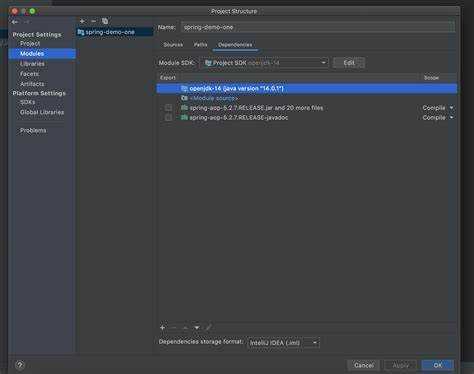The height and width of the screenshot is (374, 474).
Task: Select the Module source row
Action: 307,98
